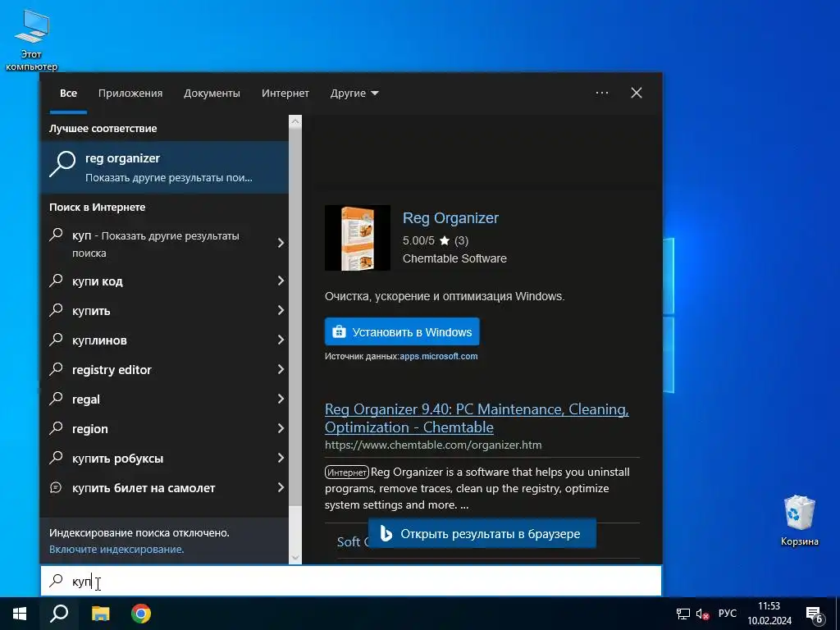Open the 'Reg Organizer' title link
Viewport: 840px width, 630px height.
pos(450,218)
